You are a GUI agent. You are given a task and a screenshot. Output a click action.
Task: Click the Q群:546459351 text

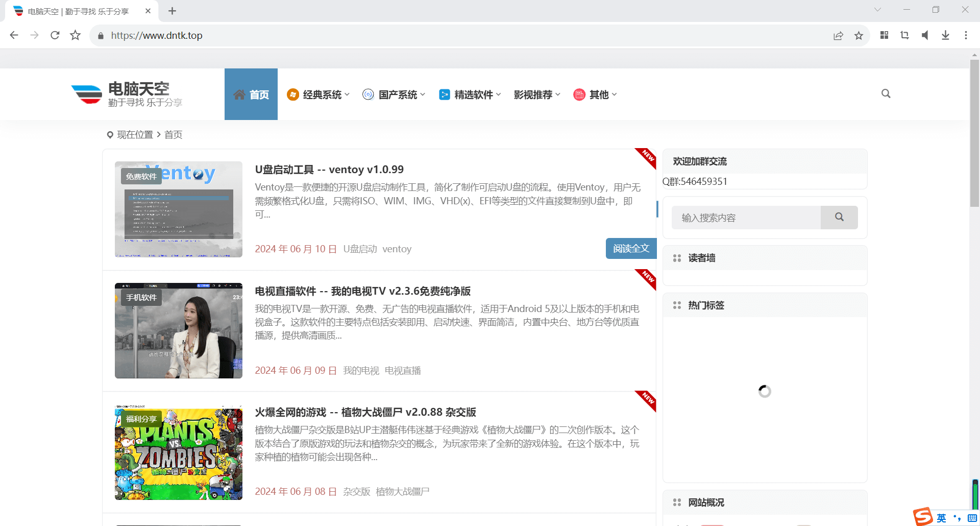click(x=695, y=181)
